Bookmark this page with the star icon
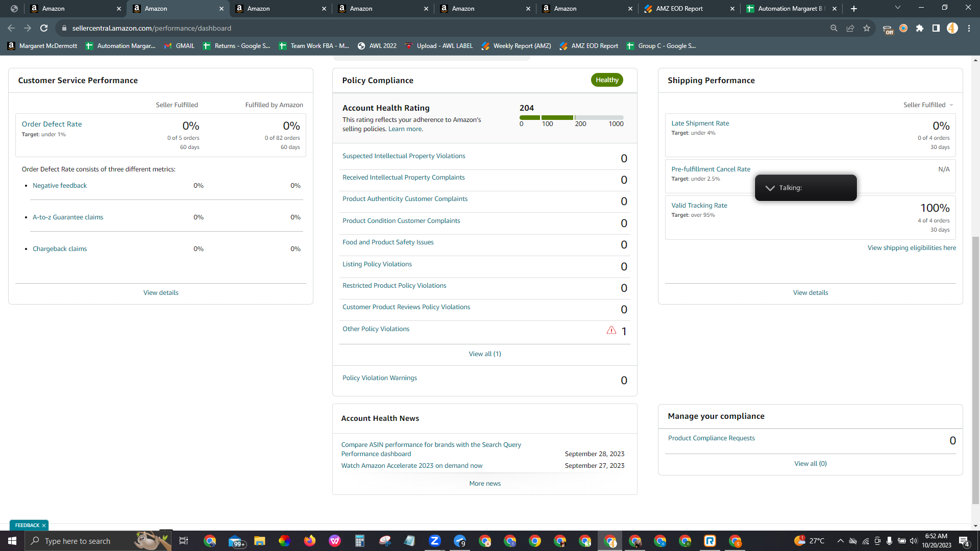 (x=867, y=28)
